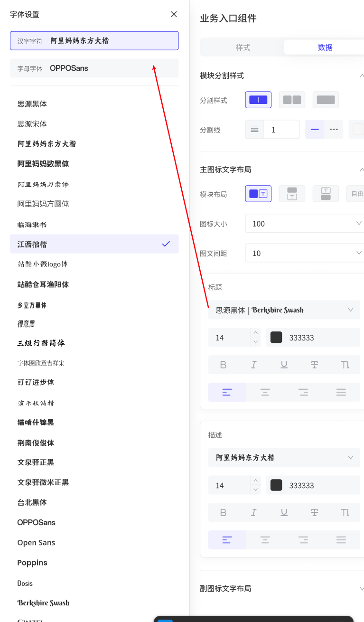
Task: Toggle strikethrough for 标题 text
Action: tap(314, 365)
